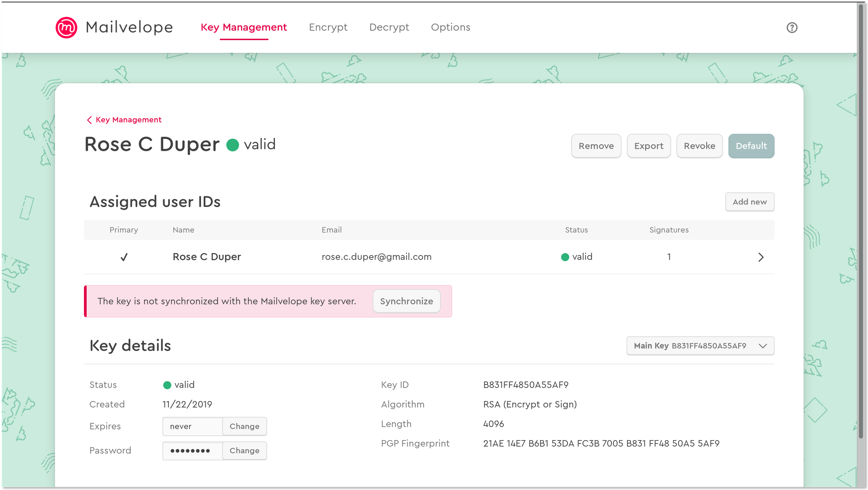The height and width of the screenshot is (490, 868).
Task: Click the back arrow beside Key Management
Action: tap(89, 120)
